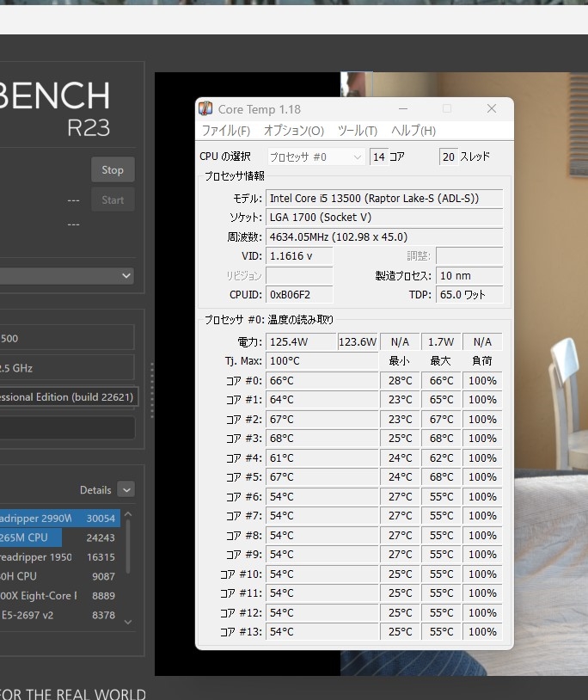Click the Start button in Cinebench
The height and width of the screenshot is (700, 588).
(113, 200)
